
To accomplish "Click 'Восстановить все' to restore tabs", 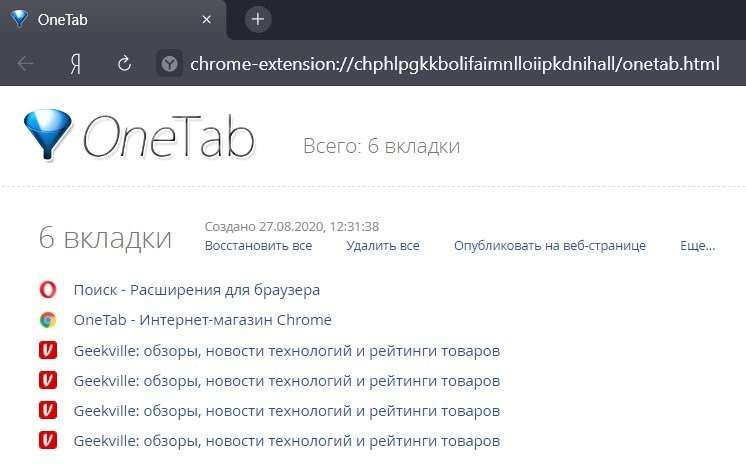I will [258, 245].
